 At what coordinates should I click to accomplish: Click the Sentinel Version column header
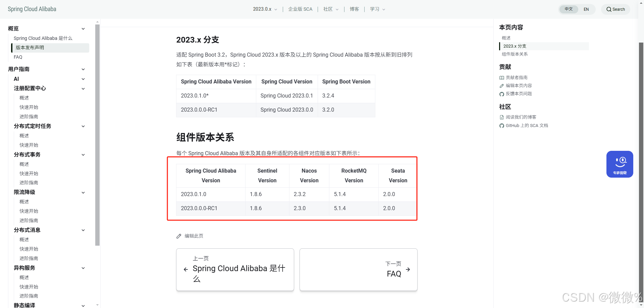click(x=267, y=176)
